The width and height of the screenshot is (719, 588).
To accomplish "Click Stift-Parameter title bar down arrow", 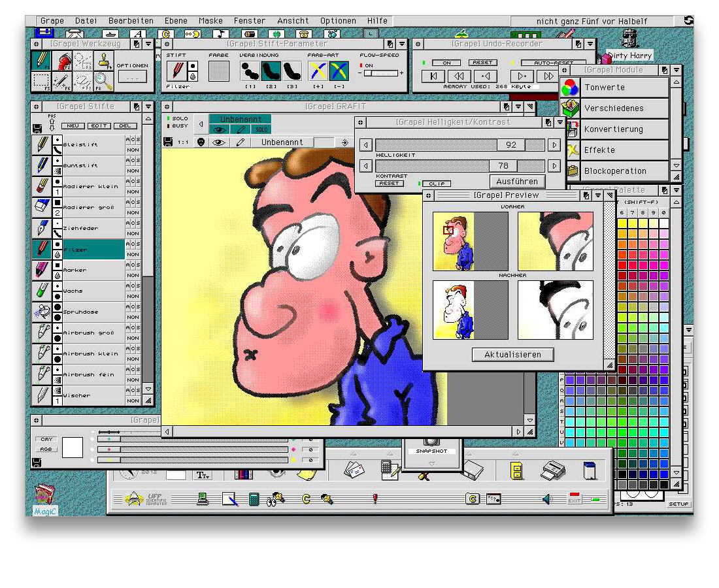I will pyautogui.click(x=402, y=44).
